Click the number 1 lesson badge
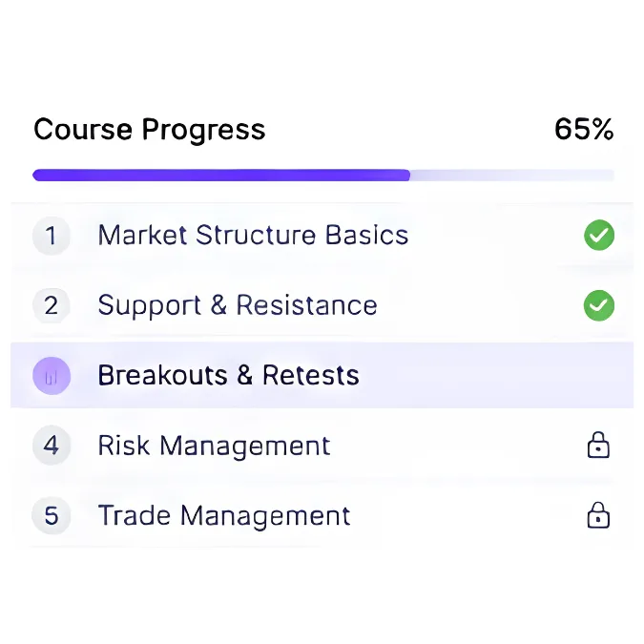Viewport: 644px width, 644px height. pos(52,236)
